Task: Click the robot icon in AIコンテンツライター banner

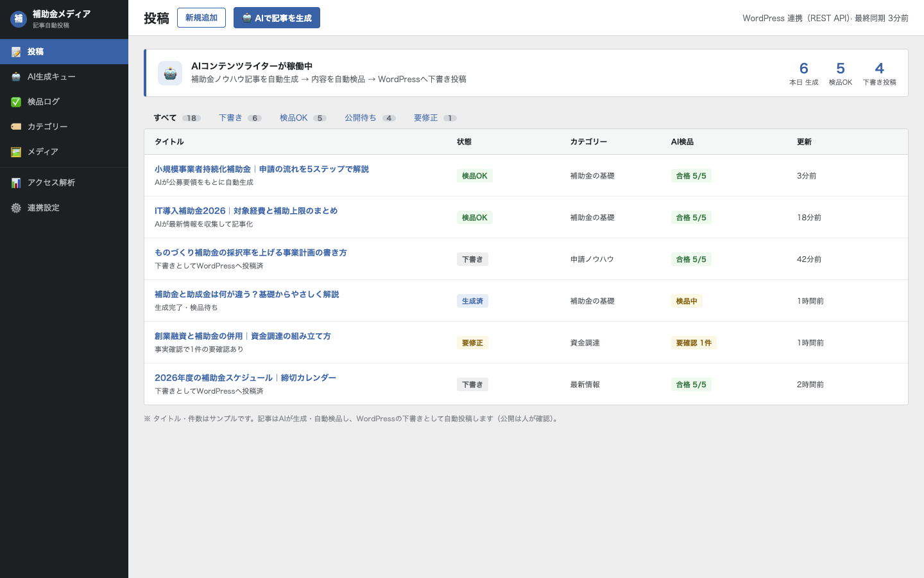Action: 170,73
